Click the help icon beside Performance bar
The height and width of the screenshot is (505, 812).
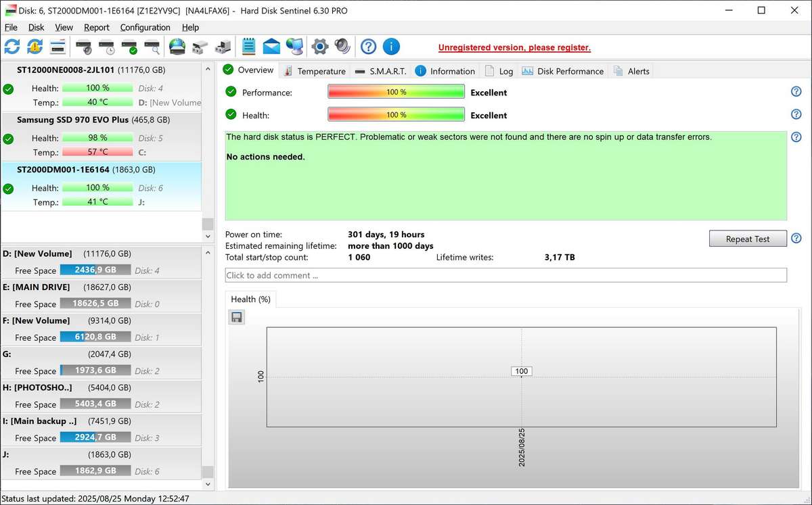pyautogui.click(x=796, y=92)
